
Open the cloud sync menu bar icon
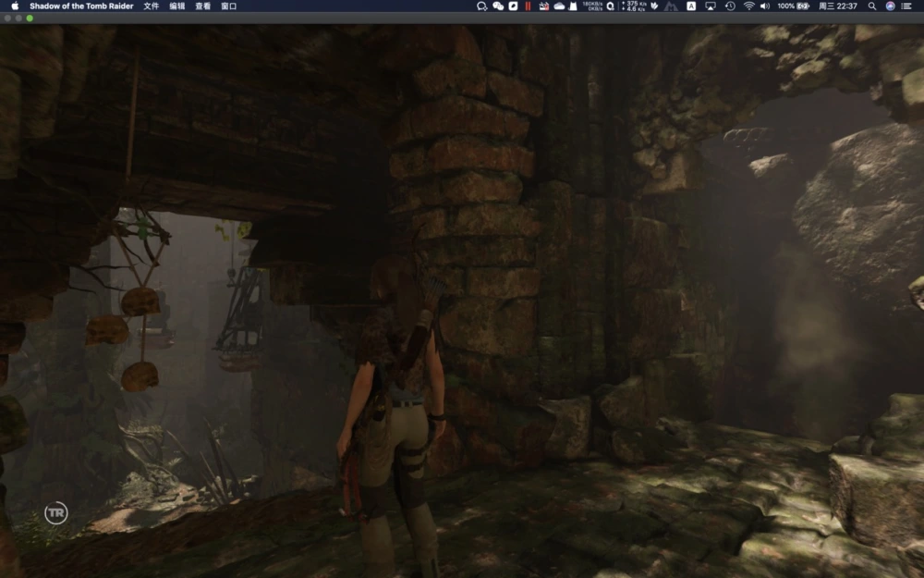click(x=559, y=6)
